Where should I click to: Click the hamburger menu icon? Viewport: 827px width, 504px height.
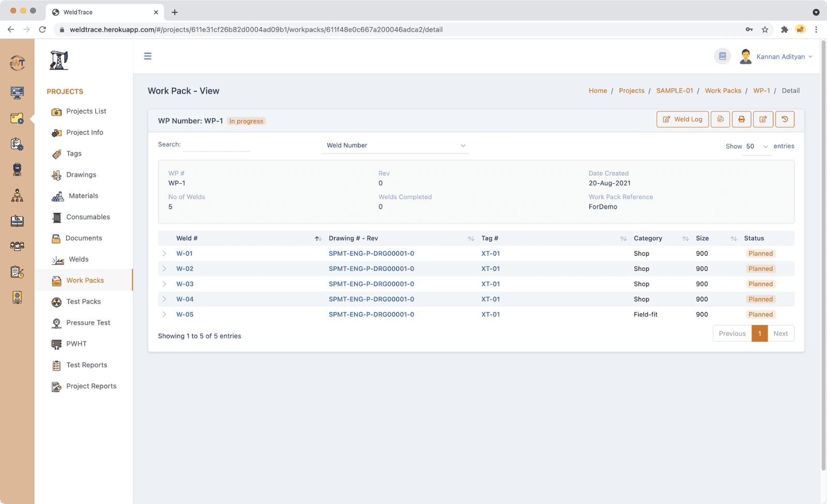point(148,56)
